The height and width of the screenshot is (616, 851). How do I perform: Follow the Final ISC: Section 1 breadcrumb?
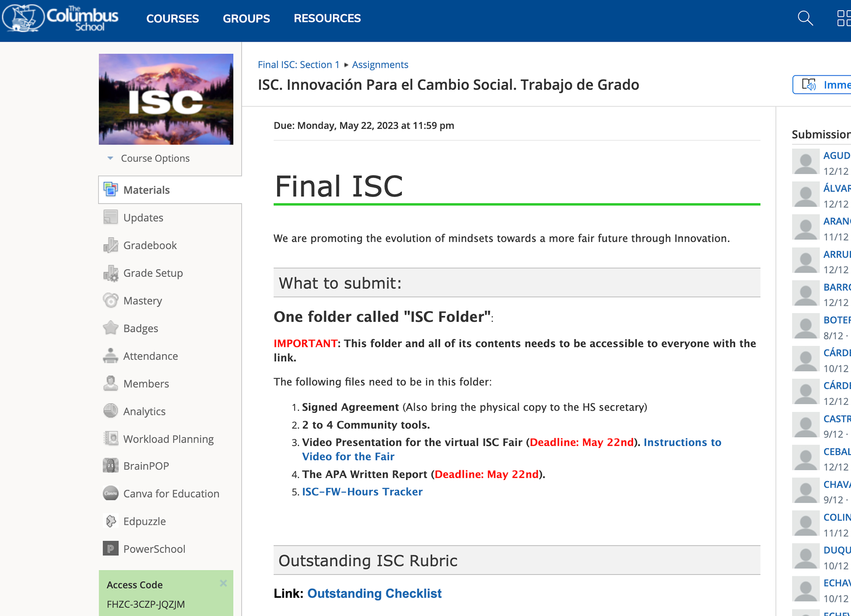[298, 65]
